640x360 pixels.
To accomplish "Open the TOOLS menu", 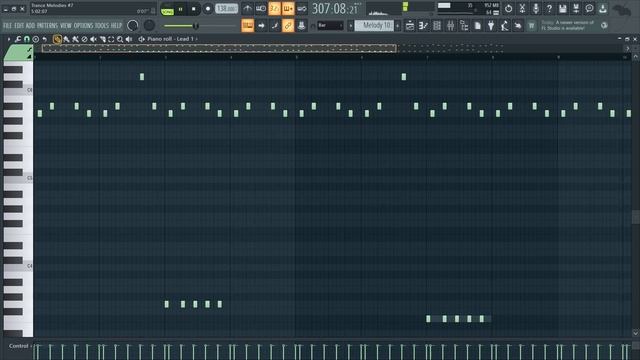I will tap(102, 26).
